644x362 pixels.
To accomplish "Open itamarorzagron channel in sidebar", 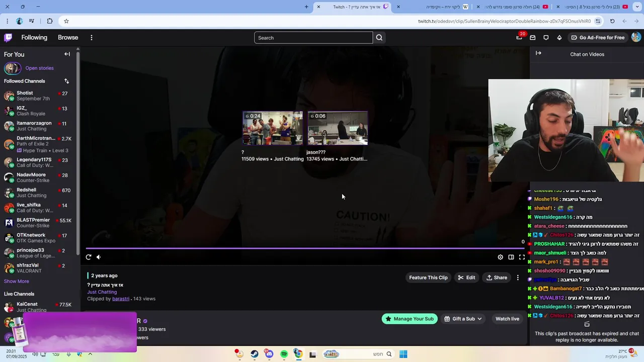I will click(38, 126).
